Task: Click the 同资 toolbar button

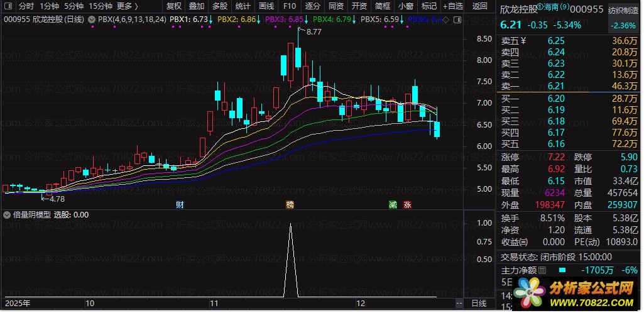Action: point(336,6)
